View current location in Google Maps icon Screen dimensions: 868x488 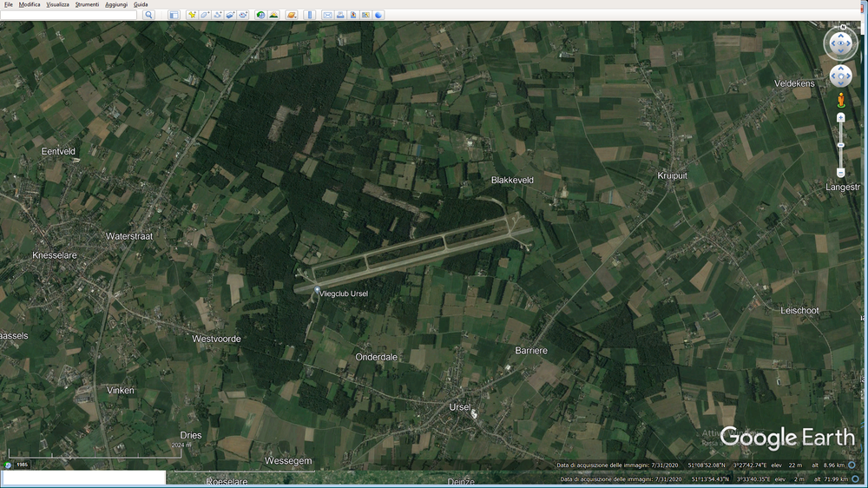tap(366, 15)
